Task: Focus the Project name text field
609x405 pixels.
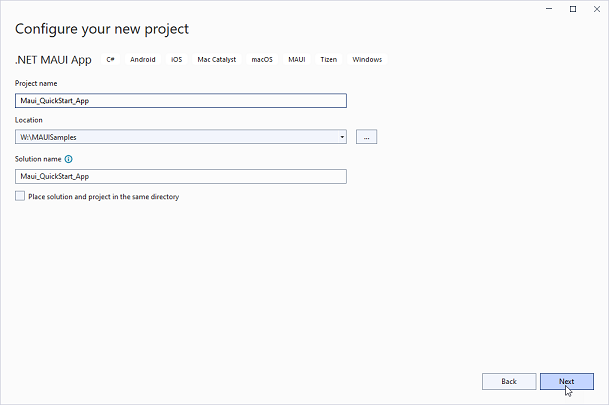Action: (x=180, y=100)
